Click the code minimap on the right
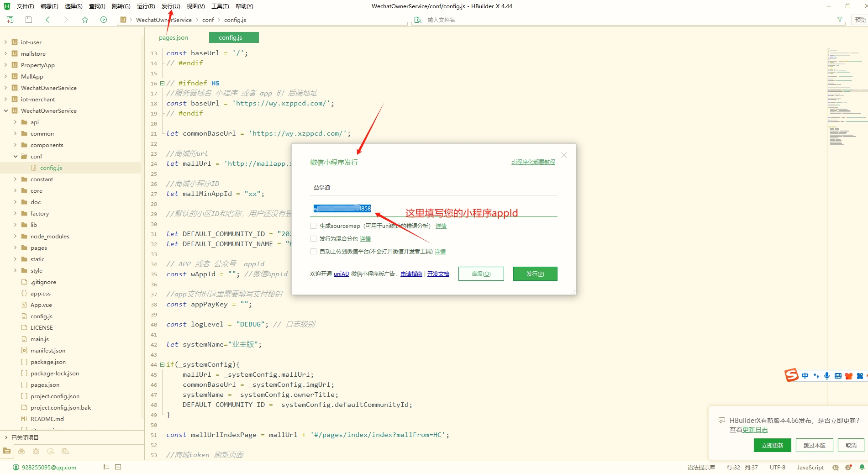 [847, 97]
